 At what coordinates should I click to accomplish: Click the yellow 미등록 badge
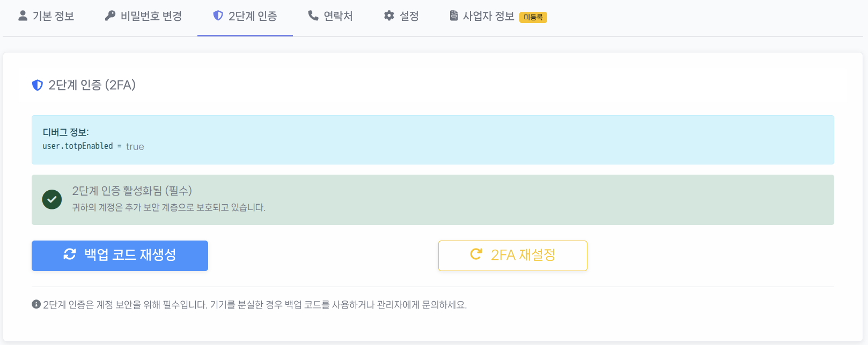click(x=533, y=17)
